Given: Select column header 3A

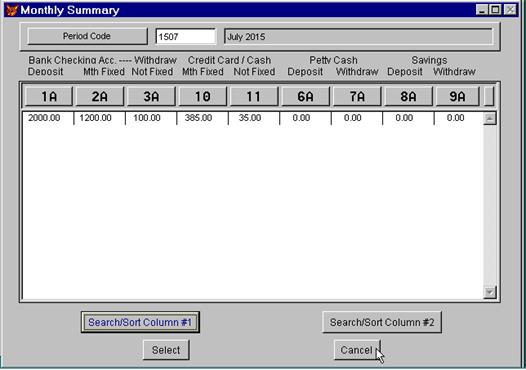Looking at the screenshot, I should [x=151, y=97].
